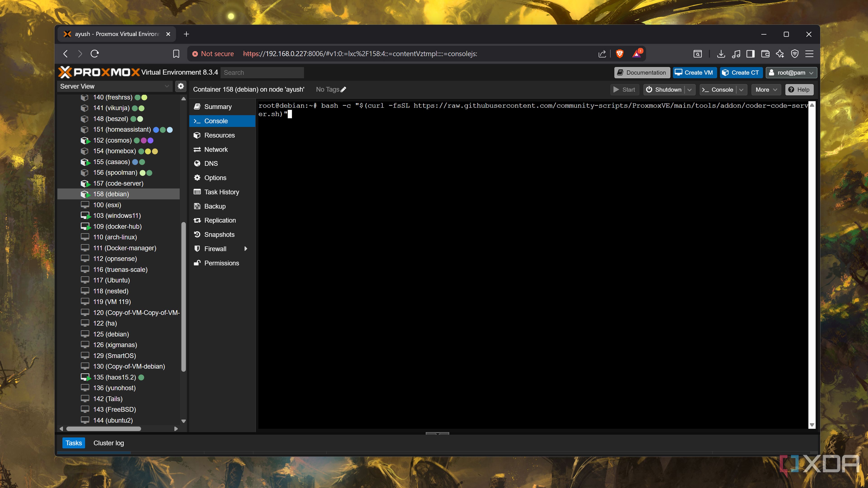Focus the Proxmox Search field
The width and height of the screenshot is (868, 488).
[262, 72]
